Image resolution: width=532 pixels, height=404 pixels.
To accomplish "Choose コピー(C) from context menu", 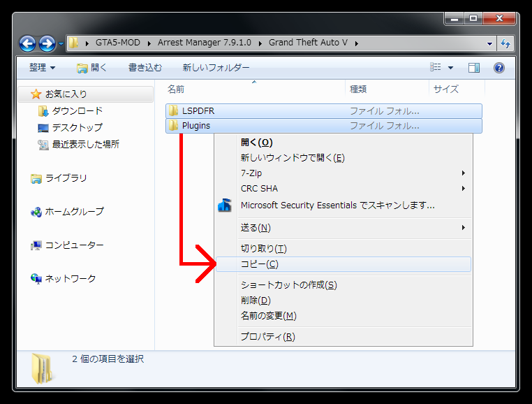I will 343,264.
